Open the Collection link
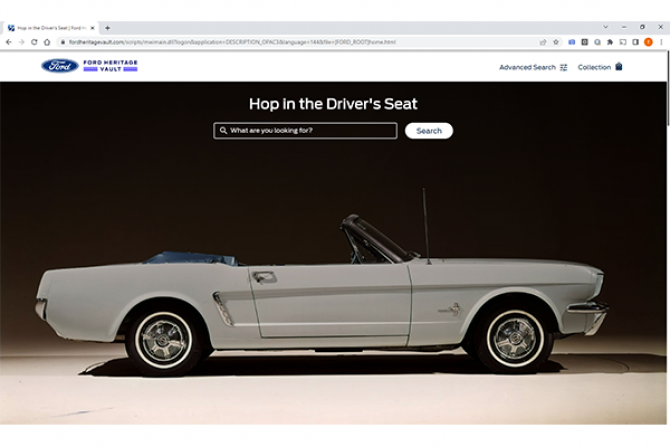Viewport: 670px width, 447px height. (594, 67)
